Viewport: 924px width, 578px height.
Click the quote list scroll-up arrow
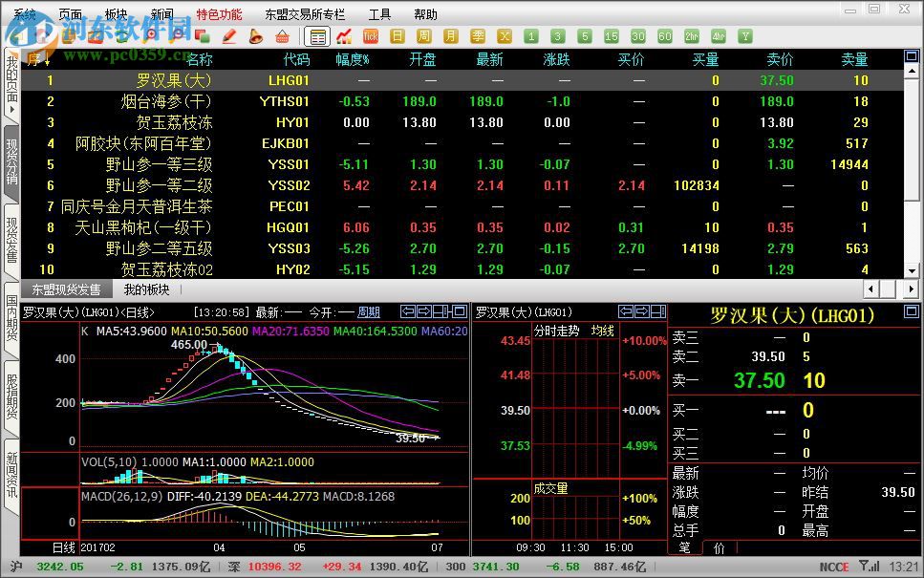point(912,72)
